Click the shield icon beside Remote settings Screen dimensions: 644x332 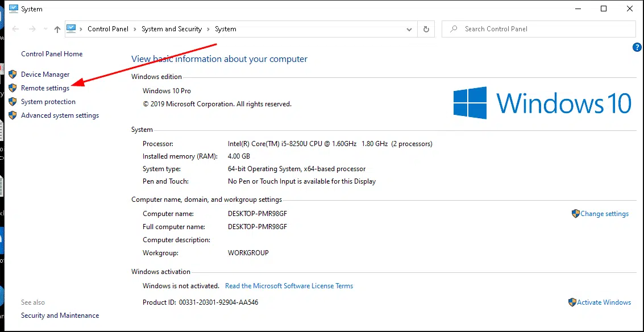(x=13, y=88)
